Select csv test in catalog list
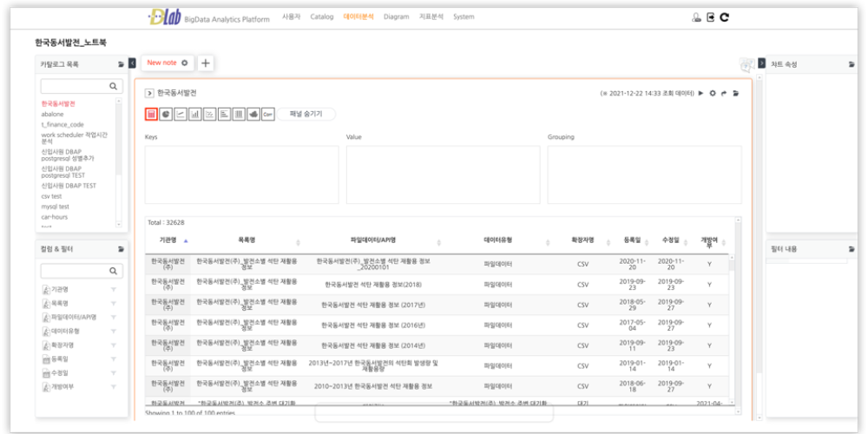 point(51,196)
